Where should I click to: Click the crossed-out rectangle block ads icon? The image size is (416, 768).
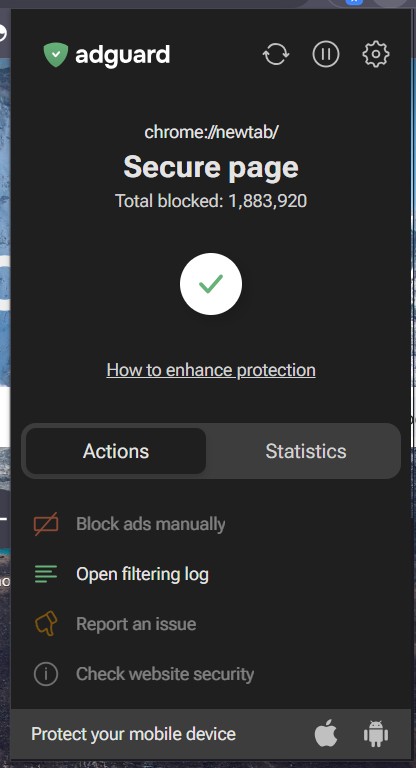click(x=46, y=524)
